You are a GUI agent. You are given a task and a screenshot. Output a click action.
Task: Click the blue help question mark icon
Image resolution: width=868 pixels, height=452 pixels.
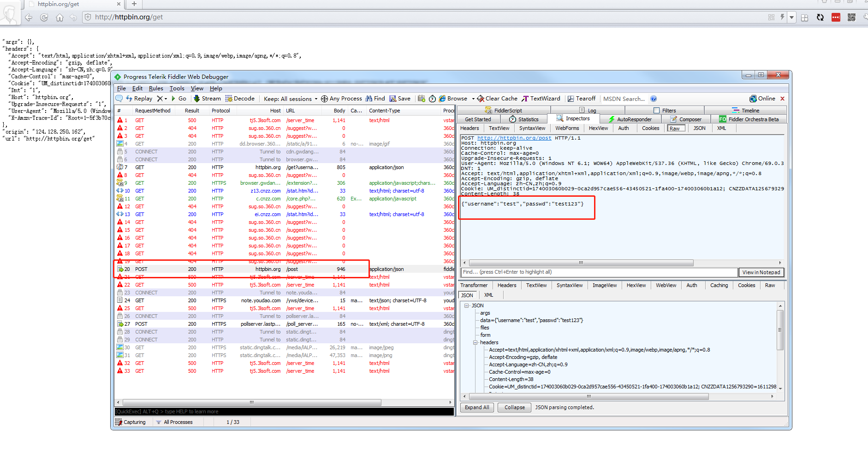(654, 99)
